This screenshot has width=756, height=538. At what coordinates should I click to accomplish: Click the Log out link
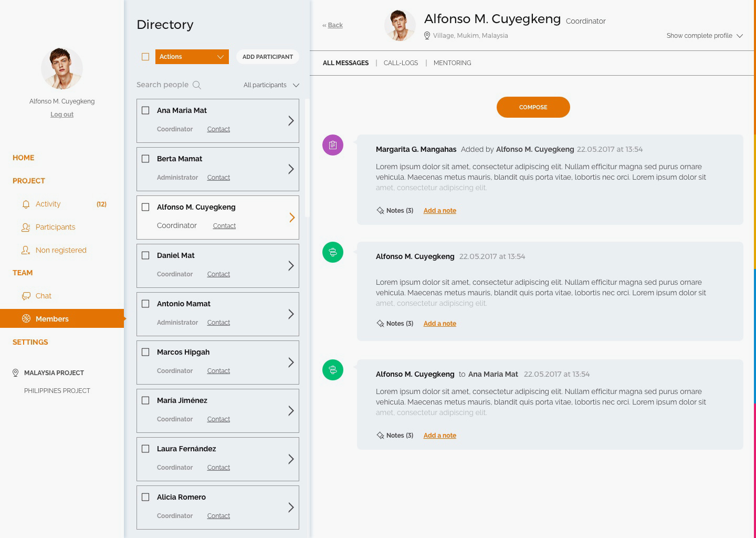coord(62,115)
